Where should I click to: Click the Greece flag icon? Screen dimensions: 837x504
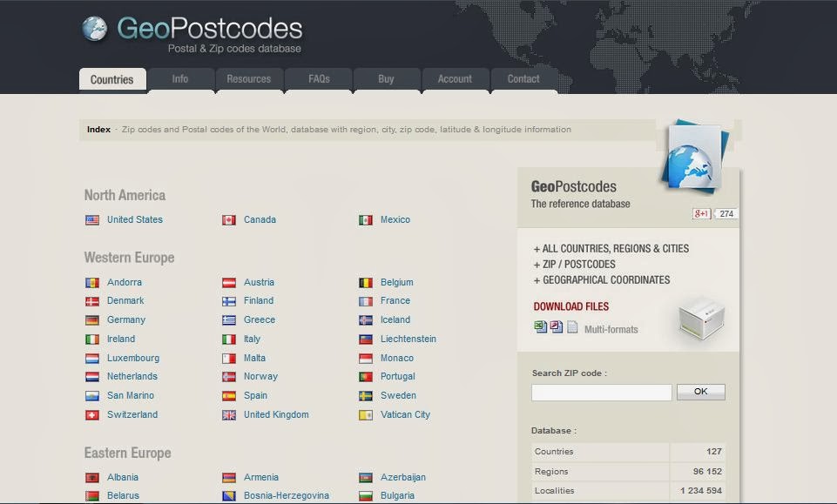point(229,320)
